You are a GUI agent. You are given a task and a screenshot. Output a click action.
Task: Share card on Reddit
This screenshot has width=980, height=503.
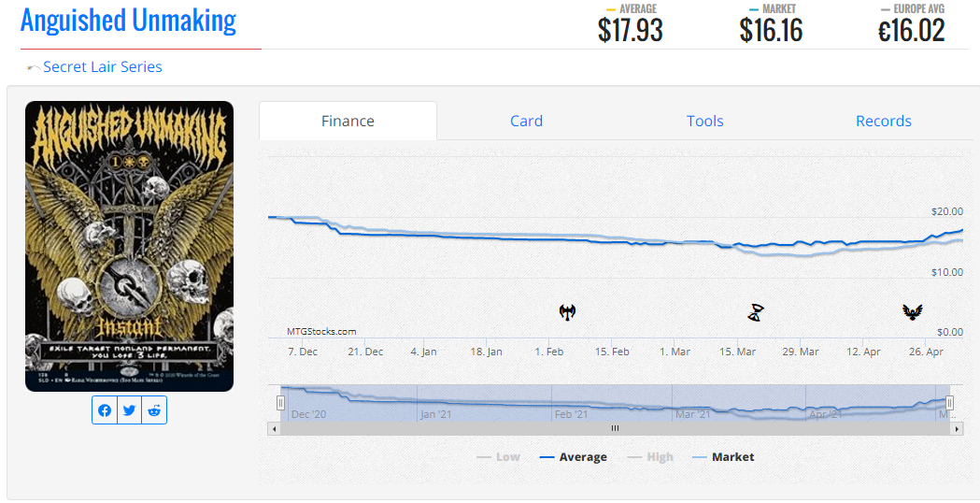(154, 410)
